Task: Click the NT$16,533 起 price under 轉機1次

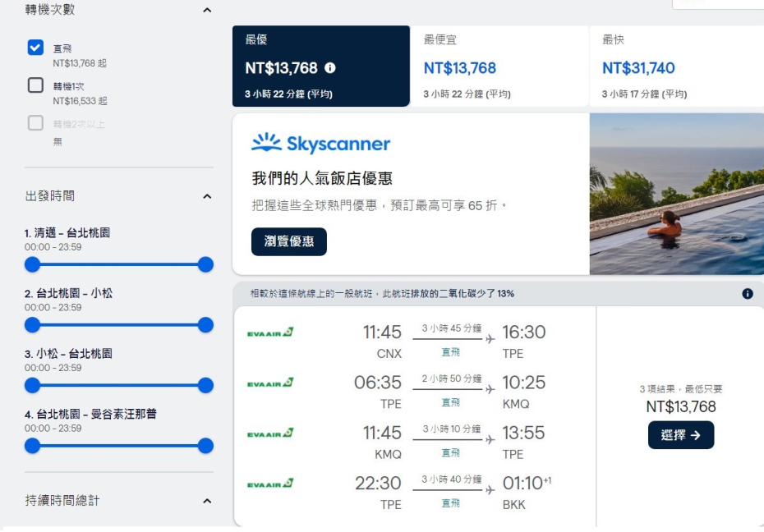Action: (80, 101)
